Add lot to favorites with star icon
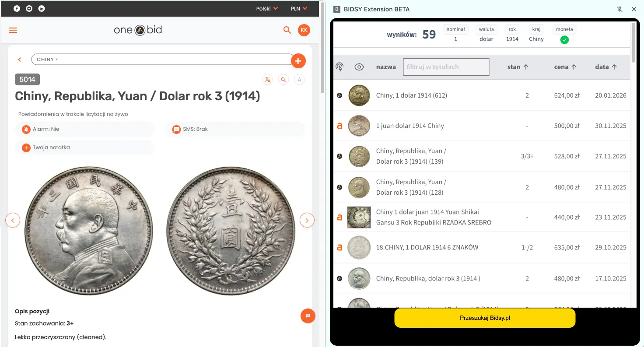 point(299,80)
